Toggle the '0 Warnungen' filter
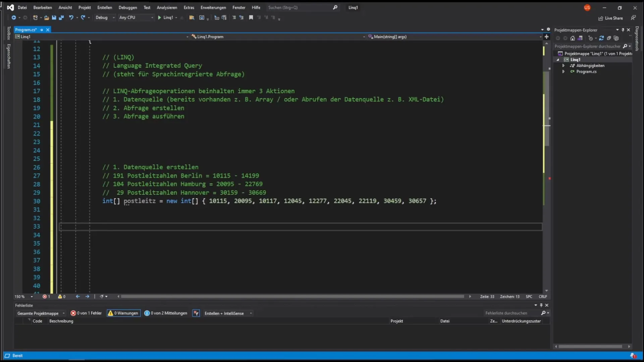Image resolution: width=644 pixels, height=362 pixels. [x=123, y=313]
